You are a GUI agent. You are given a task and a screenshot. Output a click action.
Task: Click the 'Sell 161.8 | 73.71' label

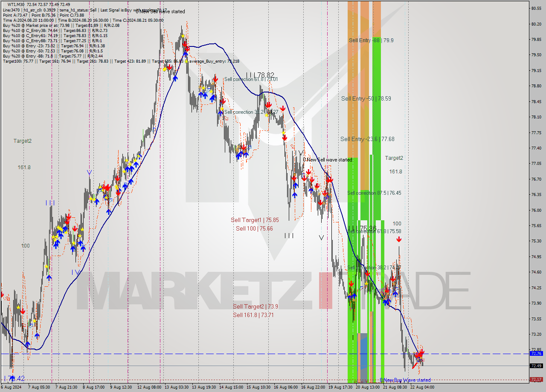tap(253, 315)
